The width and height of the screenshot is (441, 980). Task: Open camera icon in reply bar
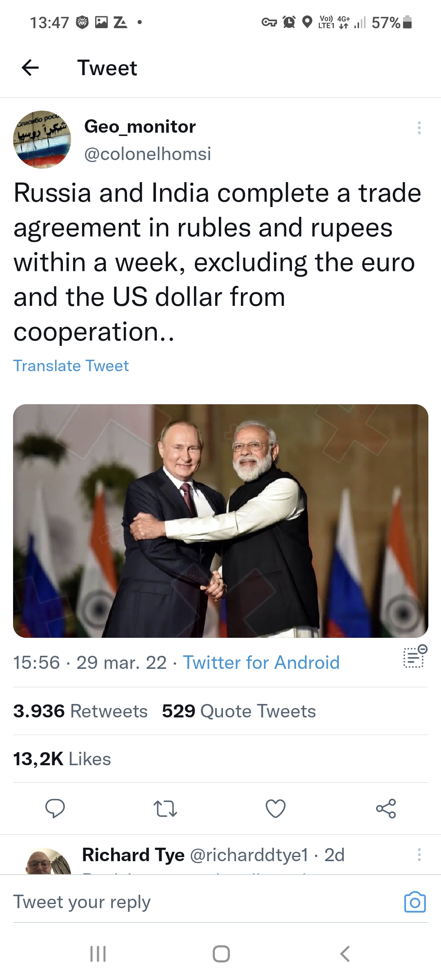pos(415,902)
